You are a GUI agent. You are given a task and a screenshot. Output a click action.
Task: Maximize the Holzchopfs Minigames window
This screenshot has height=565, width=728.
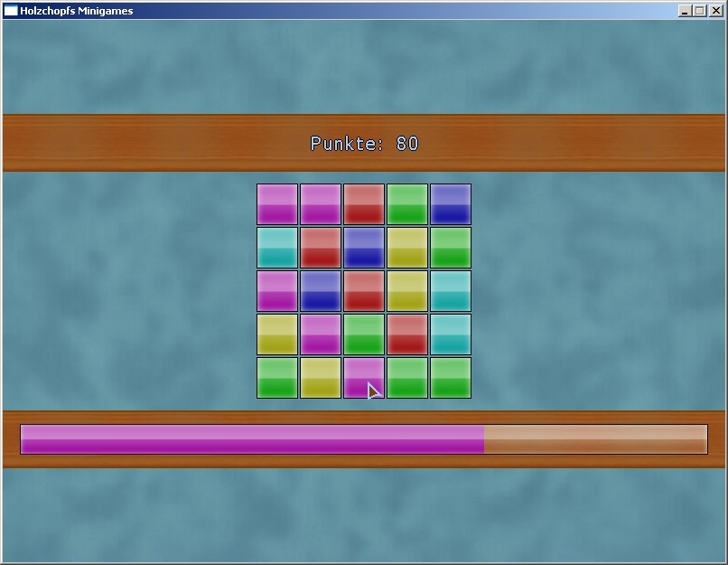click(x=700, y=11)
